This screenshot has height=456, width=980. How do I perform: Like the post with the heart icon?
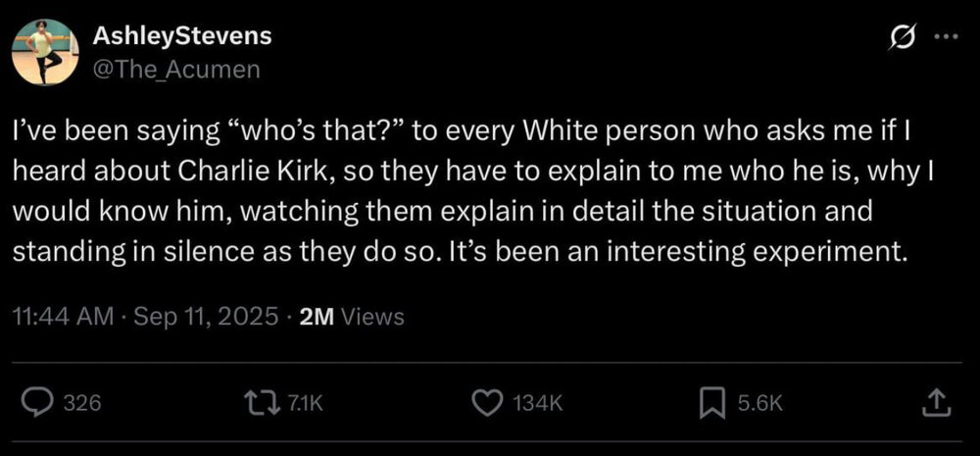click(486, 401)
